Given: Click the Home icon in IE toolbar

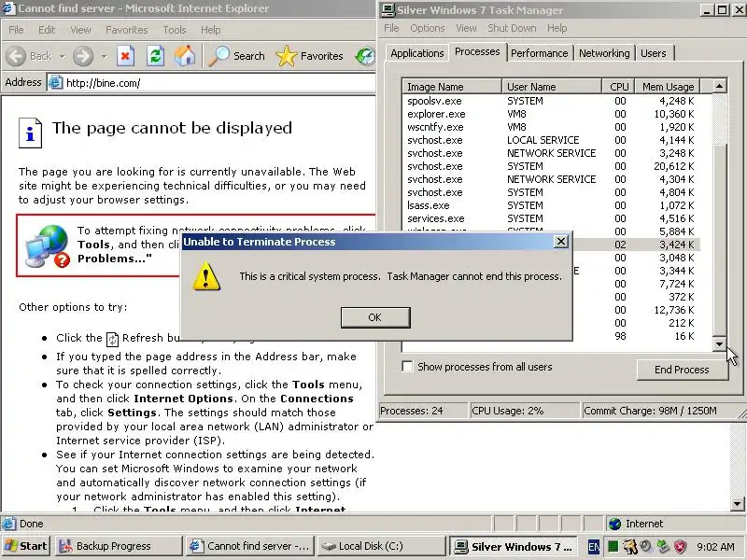Looking at the screenshot, I should (x=185, y=56).
